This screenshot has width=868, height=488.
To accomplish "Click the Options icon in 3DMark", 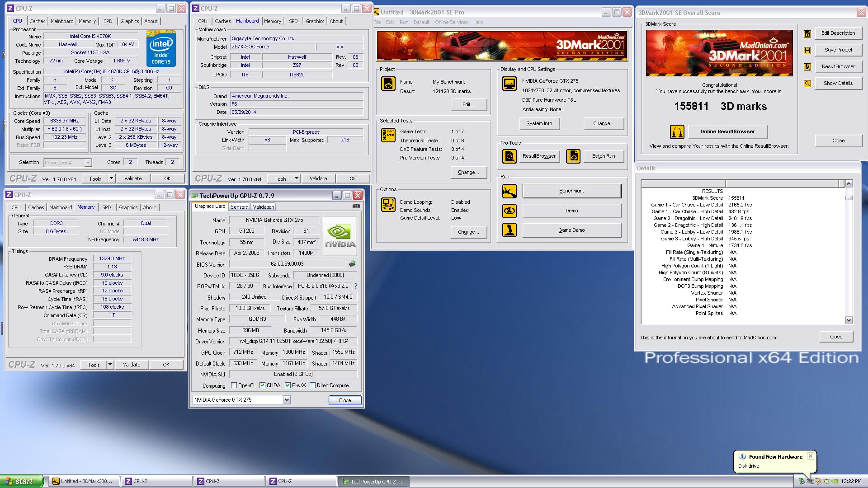I will point(388,205).
